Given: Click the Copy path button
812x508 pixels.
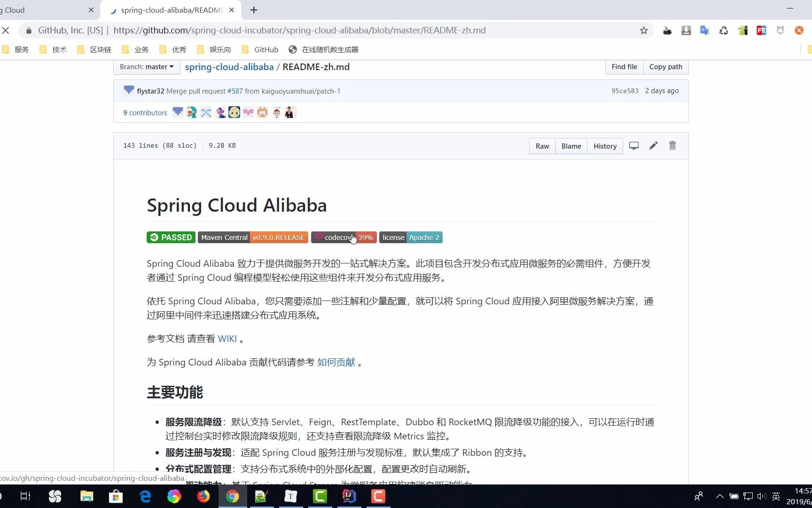Looking at the screenshot, I should (666, 67).
